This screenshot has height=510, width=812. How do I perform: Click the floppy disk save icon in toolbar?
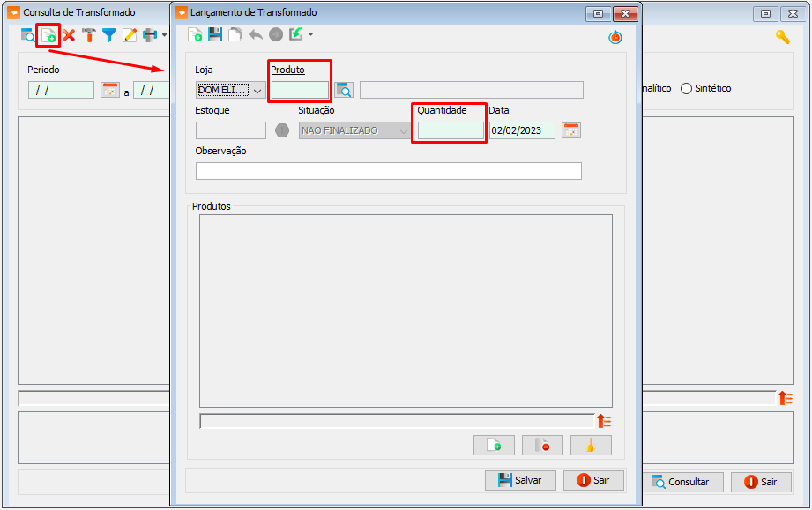(215, 34)
